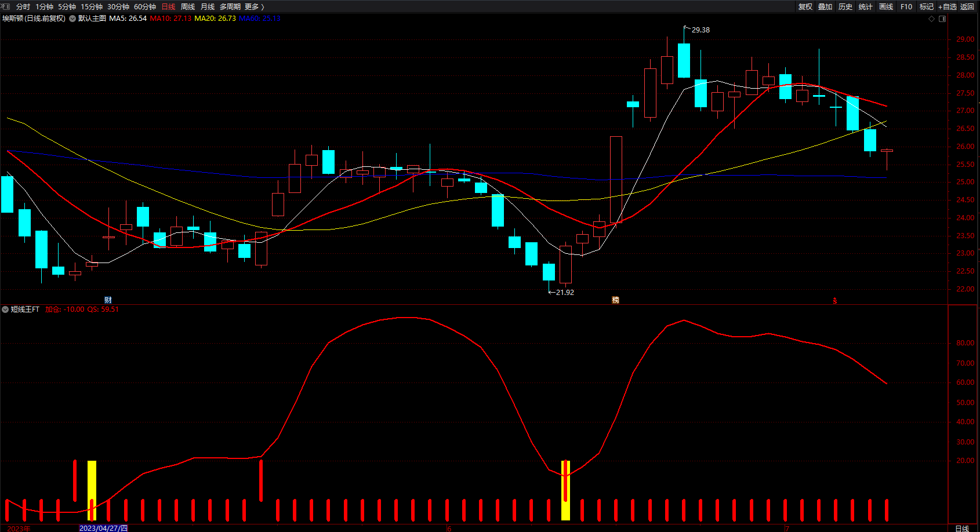Click the 埃斯顿(日线.前复权) stock title
Screen dimensions: 980x532
coord(34,19)
